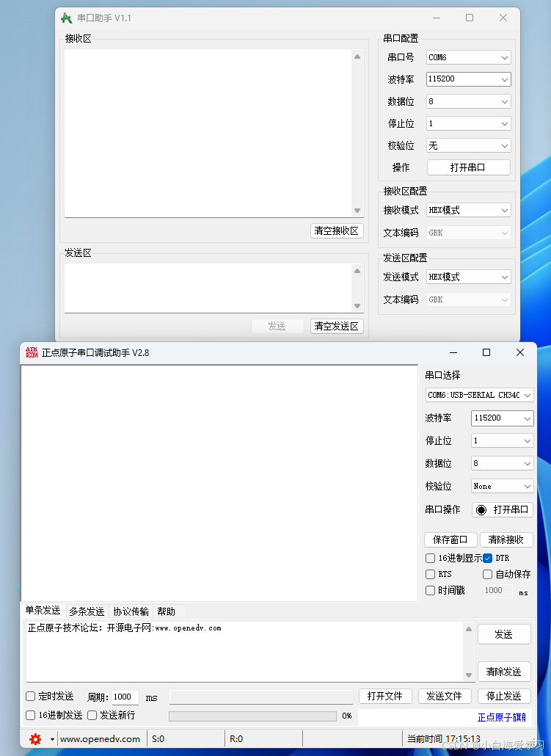This screenshot has width=551, height=756.
Task: Click the 清空接收区 button
Action: (x=337, y=231)
